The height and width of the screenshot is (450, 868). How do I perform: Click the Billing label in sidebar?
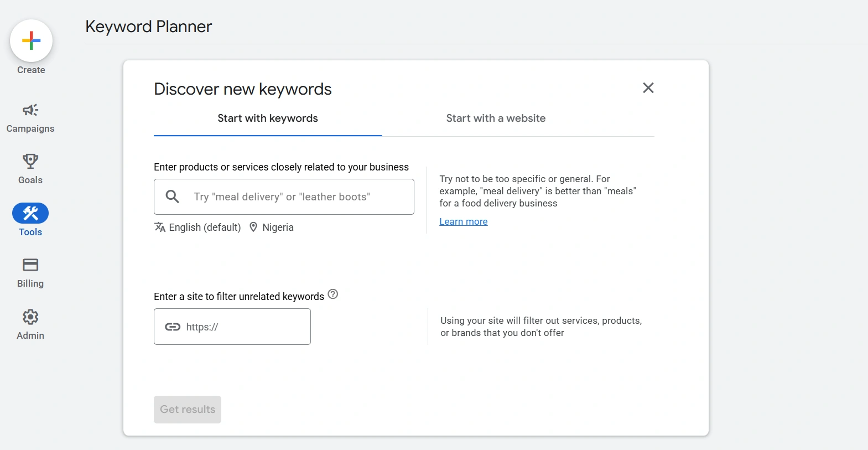tap(30, 283)
